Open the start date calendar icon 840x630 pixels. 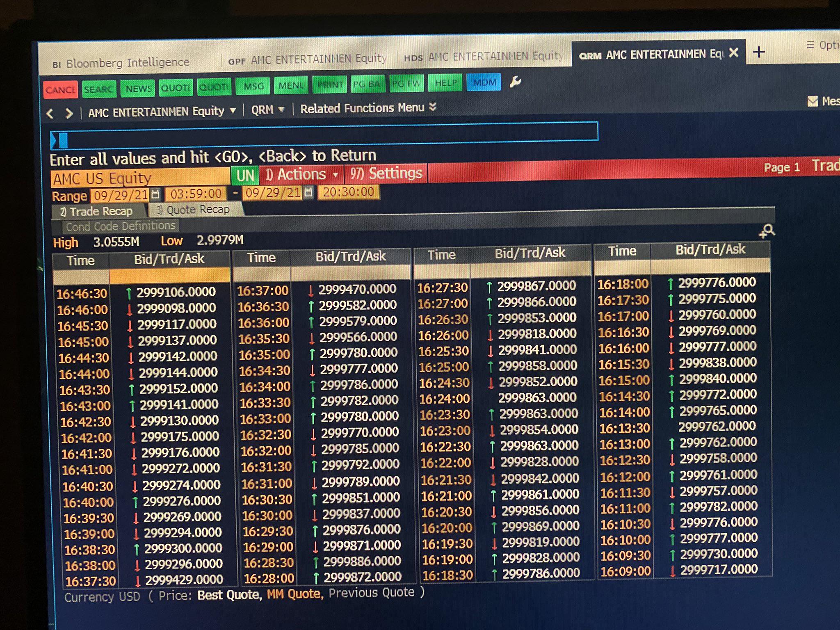[155, 194]
